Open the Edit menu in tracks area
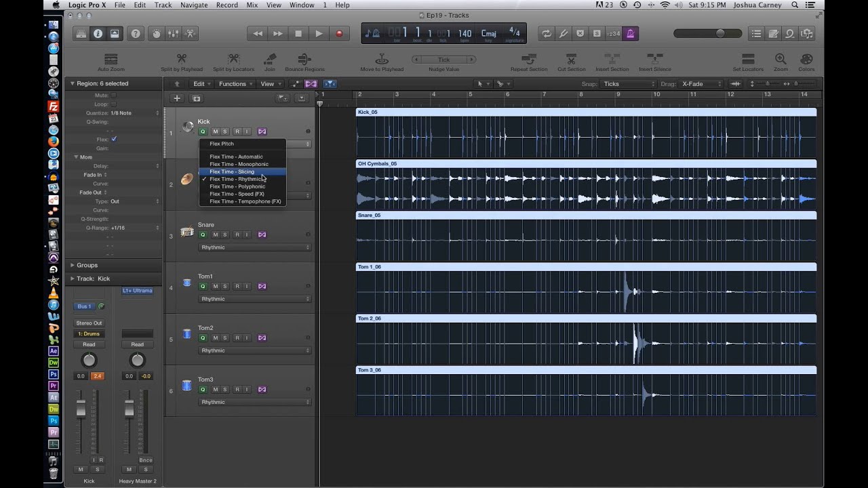The height and width of the screenshot is (488, 868). (x=201, y=83)
